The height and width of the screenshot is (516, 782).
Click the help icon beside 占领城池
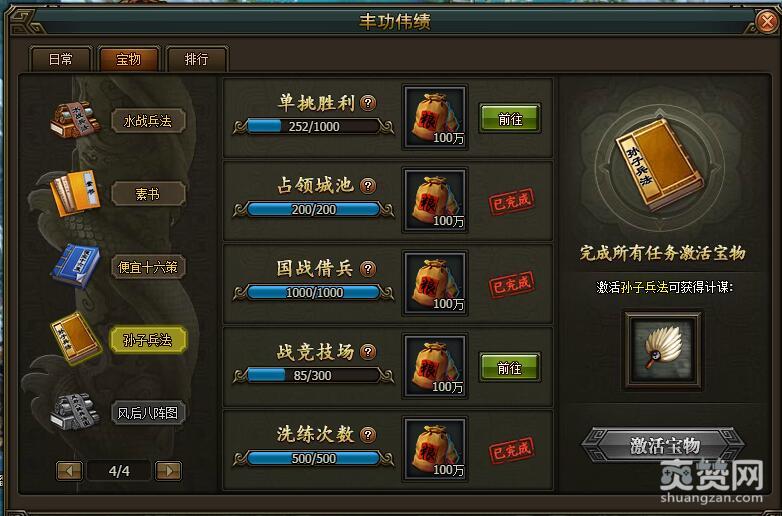368,185
